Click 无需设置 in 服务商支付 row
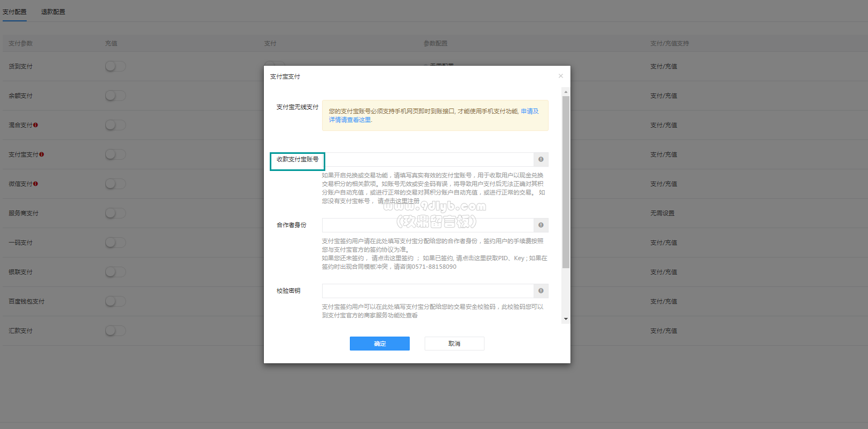 point(662,213)
